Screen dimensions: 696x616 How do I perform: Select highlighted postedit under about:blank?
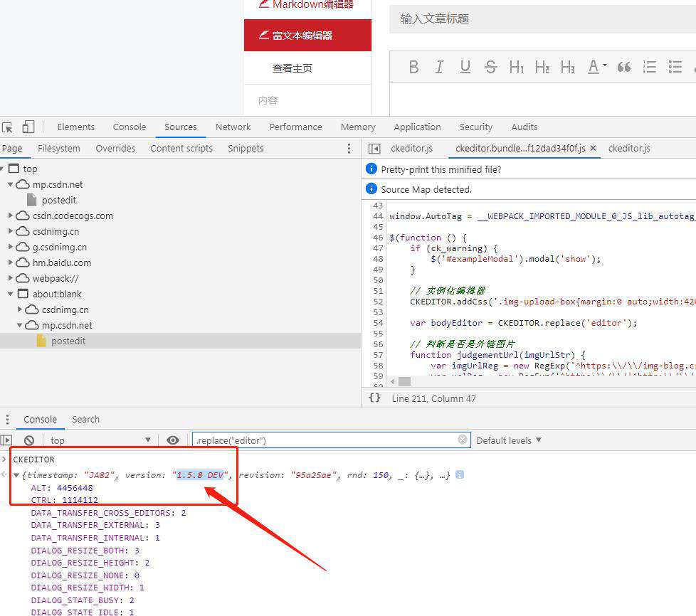(68, 341)
